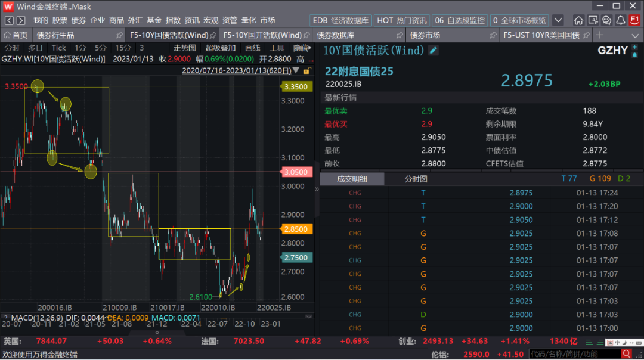Collapse the chart panel with the middle arrows
Screen dimensions: 644x360
[x=317, y=189]
